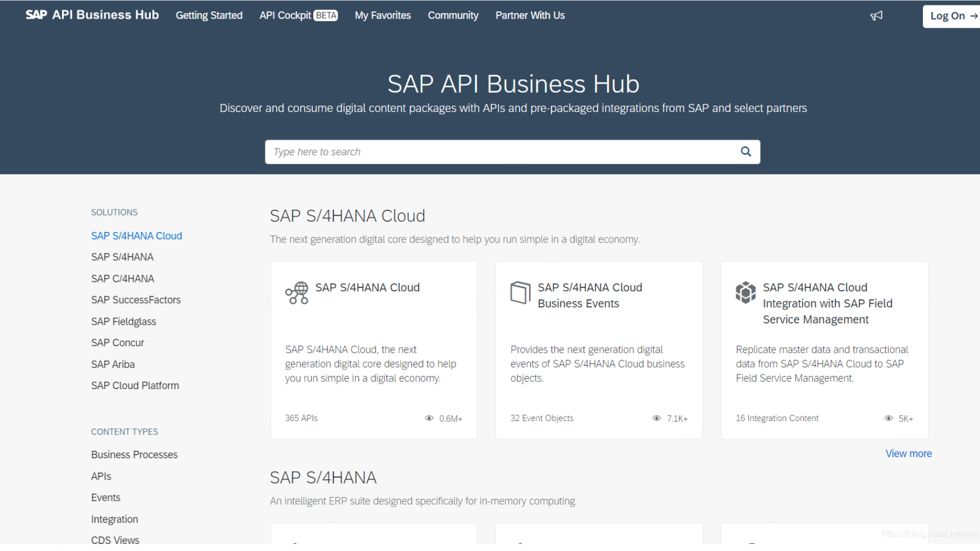Open Partner With Us
Viewport: 980px width, 551px height.
pyautogui.click(x=530, y=15)
